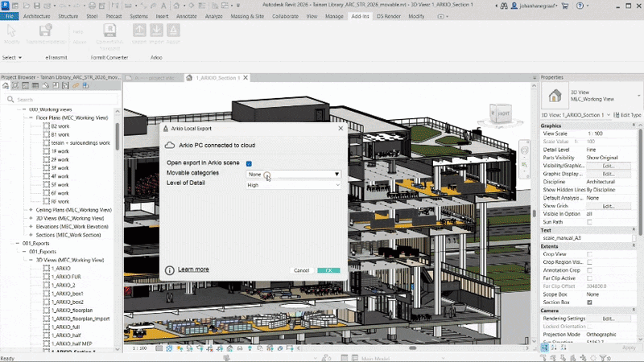The width and height of the screenshot is (644, 362).
Task: Open the Autodesk cart icon
Action: pos(565,6)
